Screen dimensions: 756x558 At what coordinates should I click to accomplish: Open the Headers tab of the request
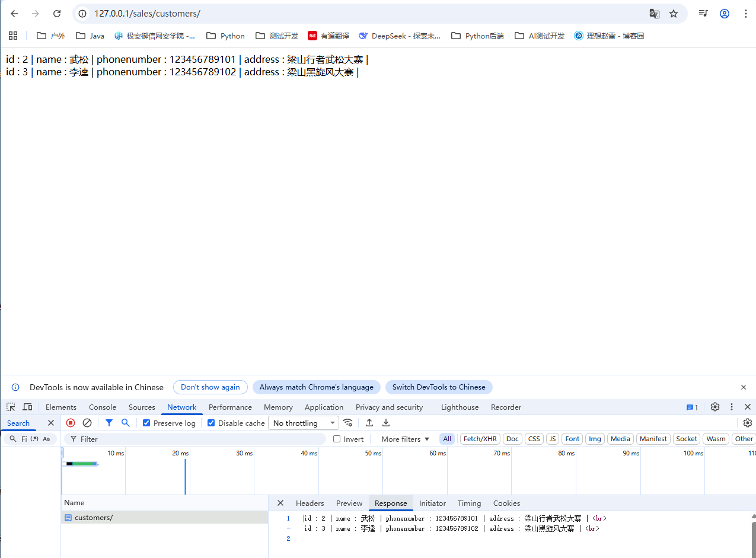point(310,503)
